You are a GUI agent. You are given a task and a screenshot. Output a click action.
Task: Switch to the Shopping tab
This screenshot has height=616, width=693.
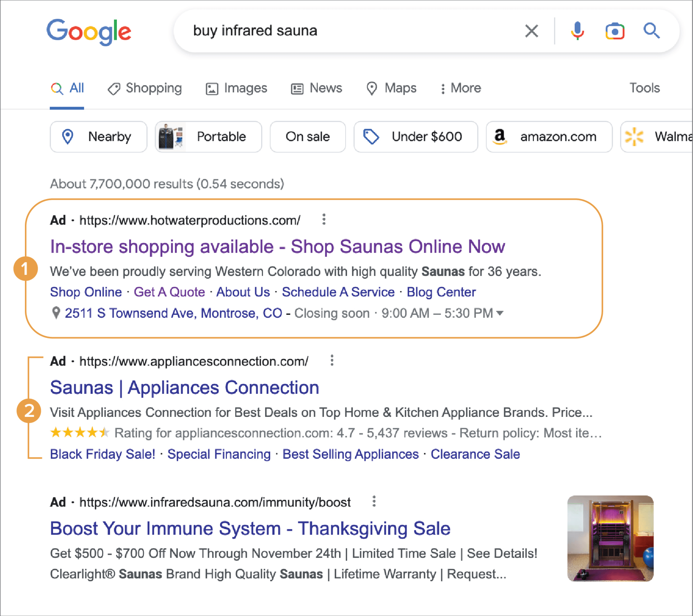(x=145, y=88)
